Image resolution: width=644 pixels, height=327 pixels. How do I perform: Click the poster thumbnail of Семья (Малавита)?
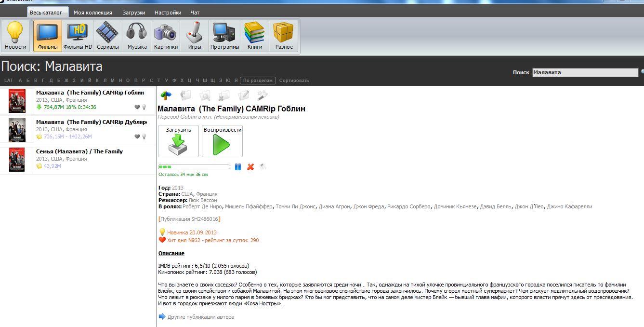click(x=17, y=160)
